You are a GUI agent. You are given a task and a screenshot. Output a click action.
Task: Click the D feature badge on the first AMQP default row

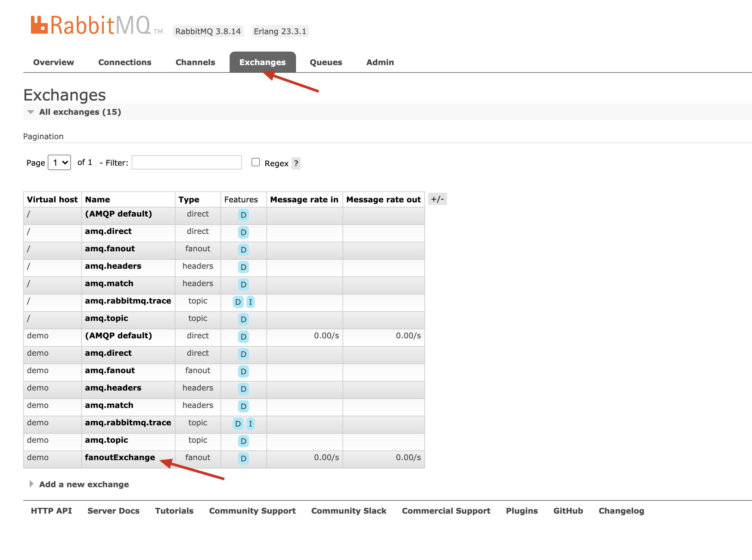click(243, 215)
